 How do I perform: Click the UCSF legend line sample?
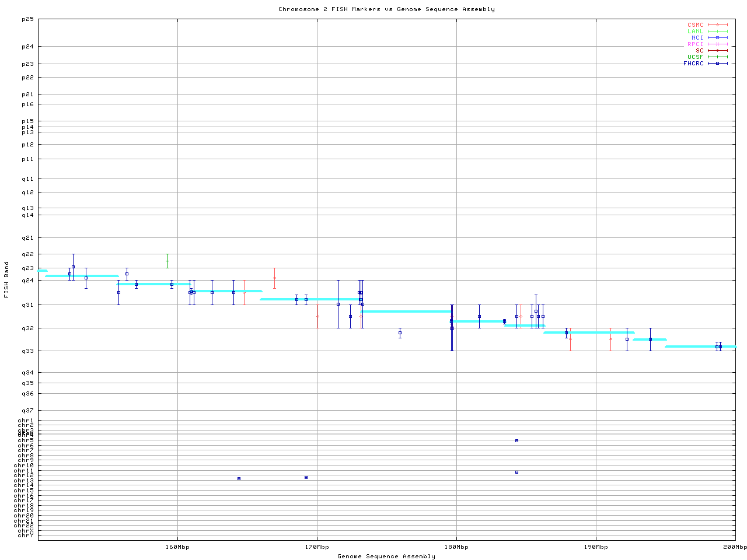(717, 57)
